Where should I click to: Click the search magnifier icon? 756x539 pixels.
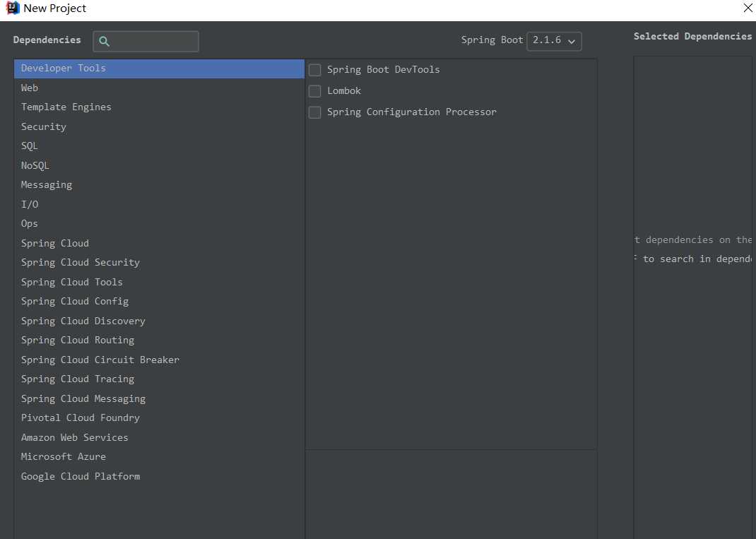point(104,41)
